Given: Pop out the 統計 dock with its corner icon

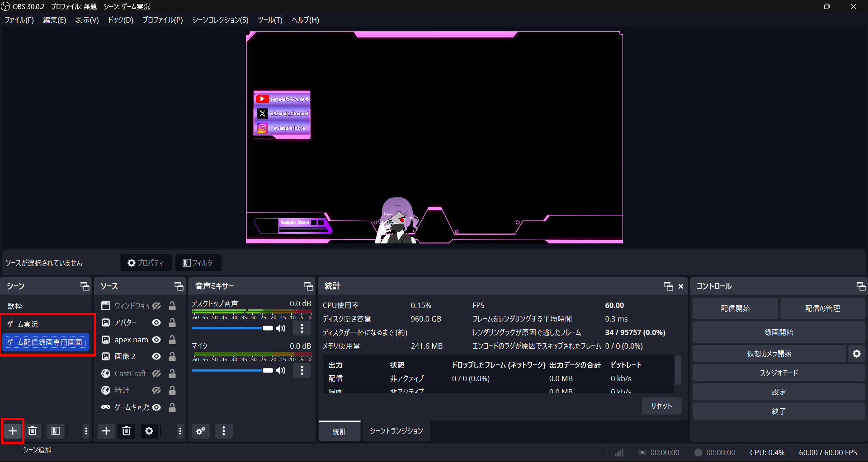Looking at the screenshot, I should (668, 286).
